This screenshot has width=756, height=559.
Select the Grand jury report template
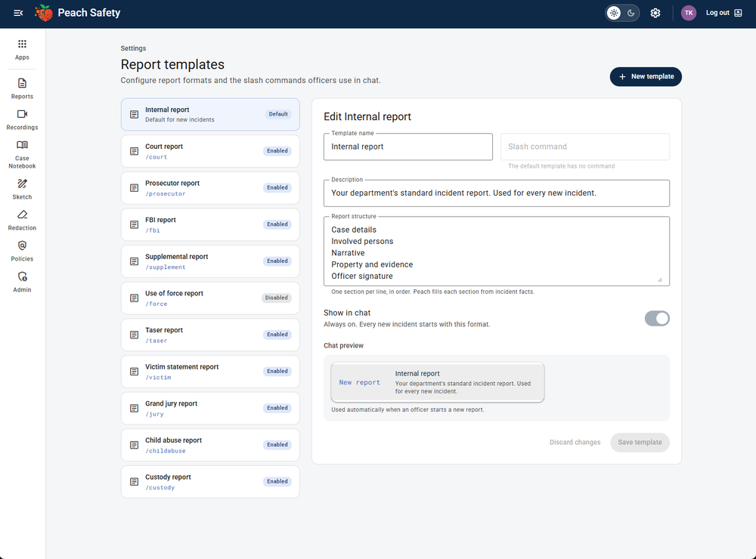point(210,408)
